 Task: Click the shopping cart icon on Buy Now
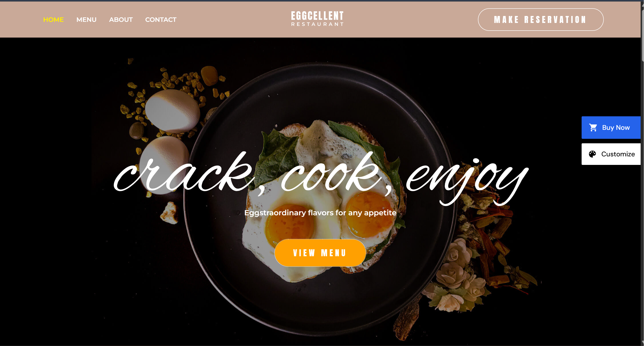click(x=593, y=127)
